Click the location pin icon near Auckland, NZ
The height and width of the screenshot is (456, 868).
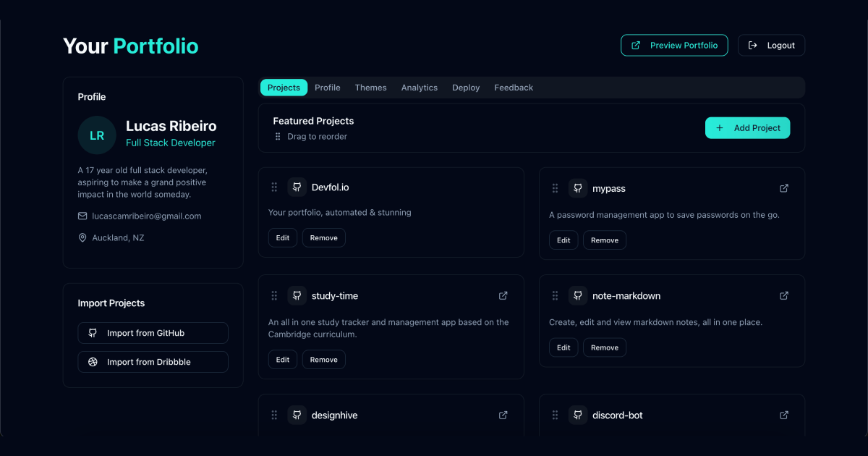click(82, 237)
